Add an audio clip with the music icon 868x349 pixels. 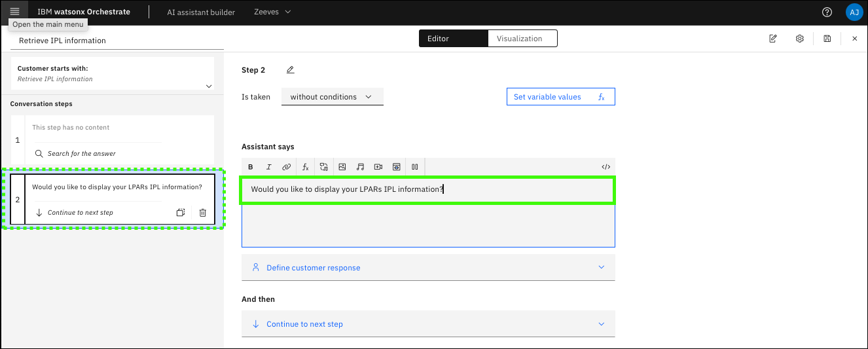360,167
